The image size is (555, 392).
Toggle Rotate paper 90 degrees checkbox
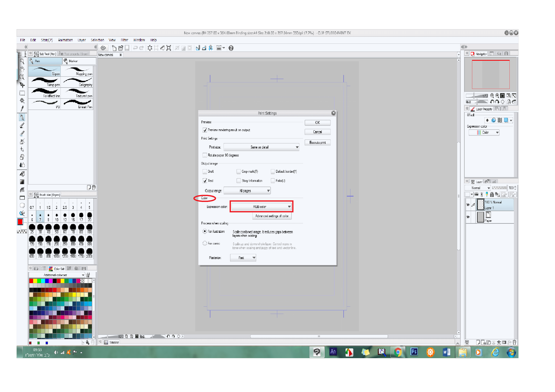(205, 155)
